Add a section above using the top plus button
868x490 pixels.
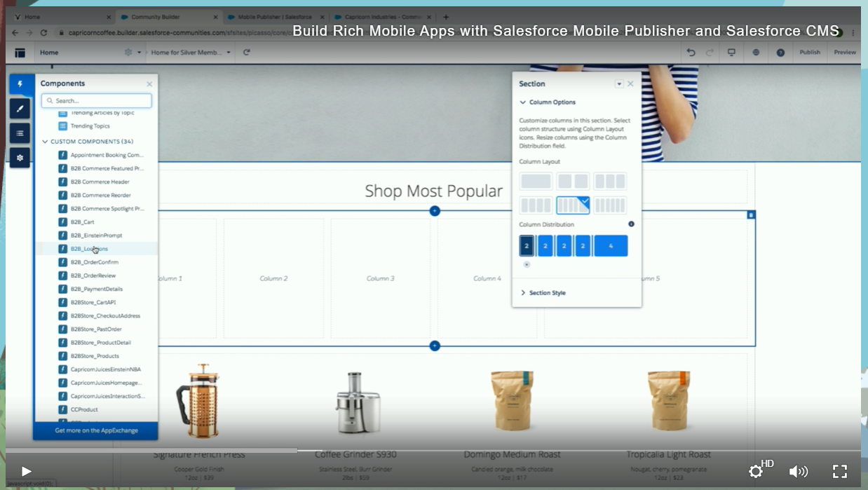pyautogui.click(x=435, y=210)
